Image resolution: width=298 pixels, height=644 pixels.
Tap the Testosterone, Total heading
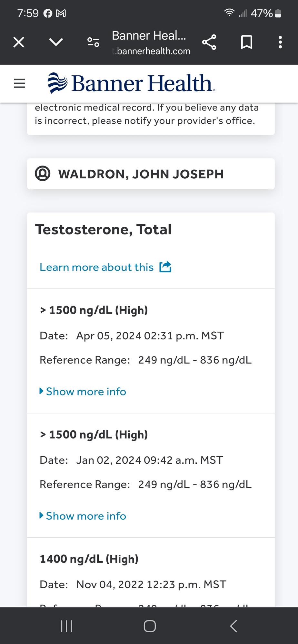tap(103, 230)
